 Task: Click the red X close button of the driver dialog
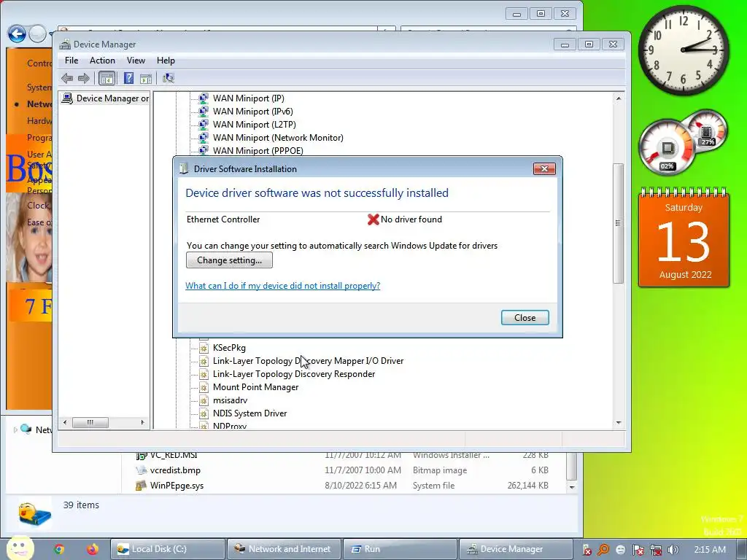click(x=544, y=168)
